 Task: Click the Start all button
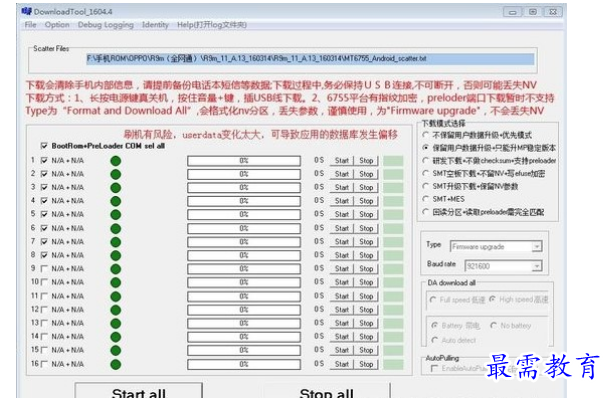138,390
